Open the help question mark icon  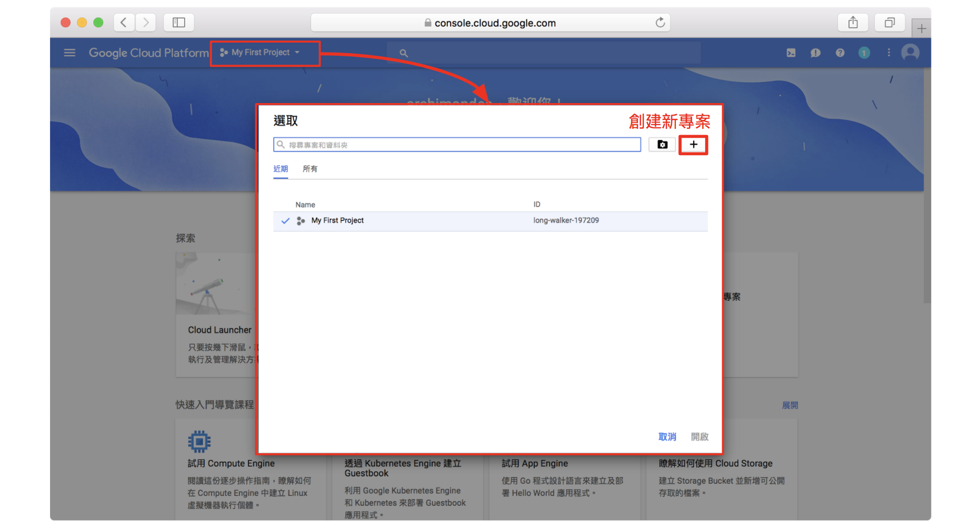840,53
